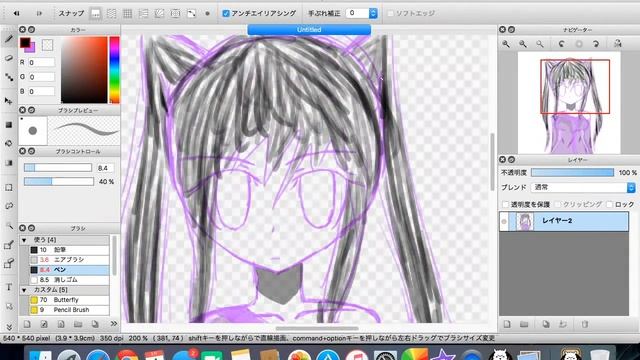Open Chrome from the dock
The image size is (640, 360).
click(x=127, y=355)
